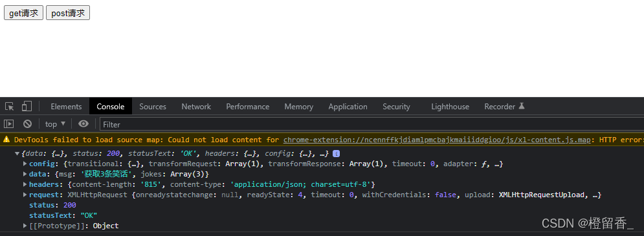644x236 pixels.
Task: Clear the console with the ban icon
Action: pos(28,124)
